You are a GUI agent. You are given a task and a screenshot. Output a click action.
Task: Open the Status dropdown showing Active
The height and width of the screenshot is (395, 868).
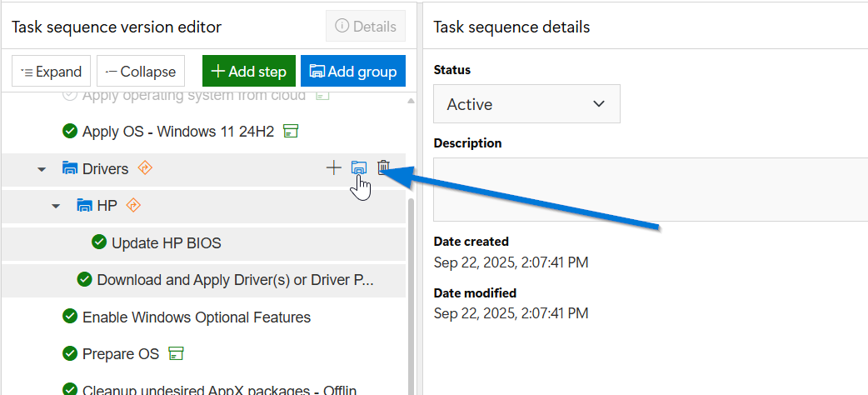point(526,104)
